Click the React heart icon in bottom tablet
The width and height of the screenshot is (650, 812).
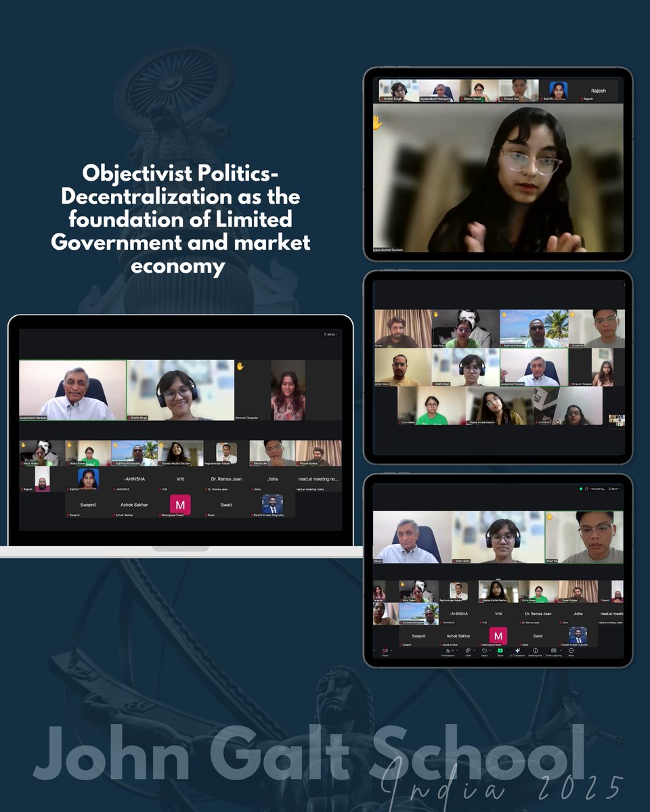(484, 651)
